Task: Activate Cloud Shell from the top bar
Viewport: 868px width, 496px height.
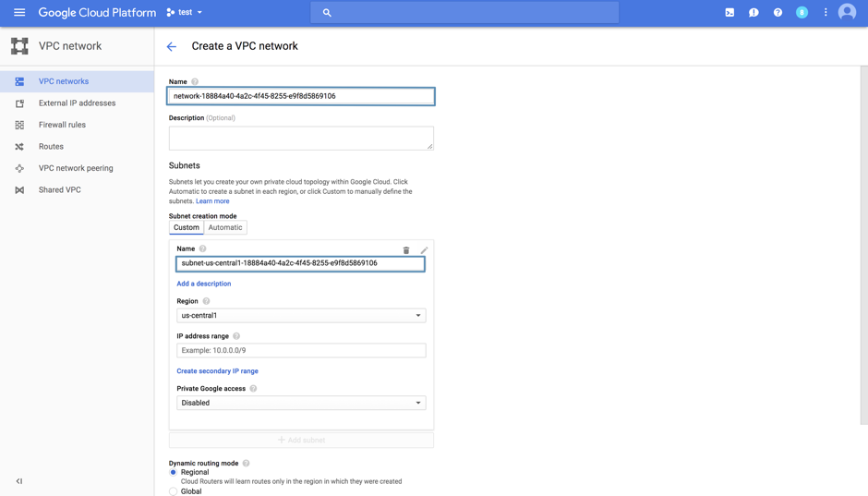Action: pos(729,13)
